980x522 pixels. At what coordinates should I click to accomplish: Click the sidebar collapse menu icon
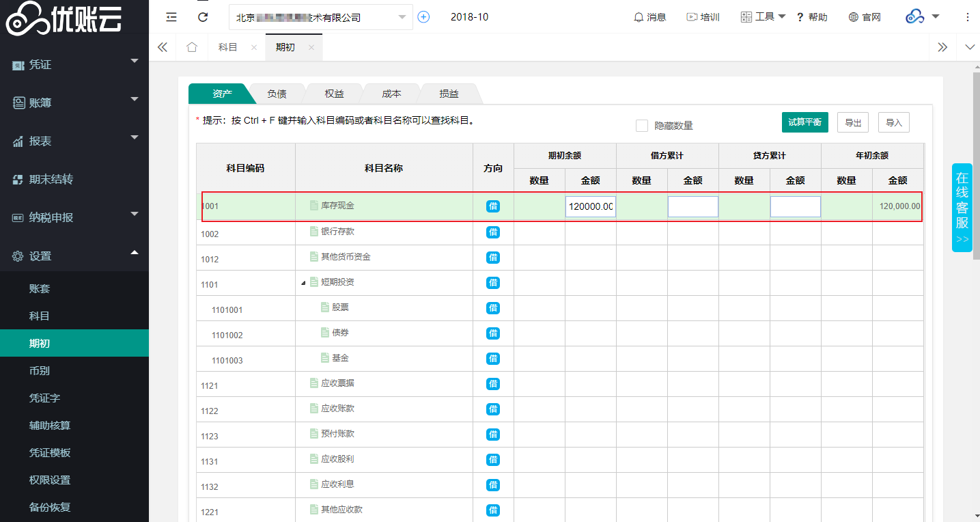pyautogui.click(x=171, y=17)
